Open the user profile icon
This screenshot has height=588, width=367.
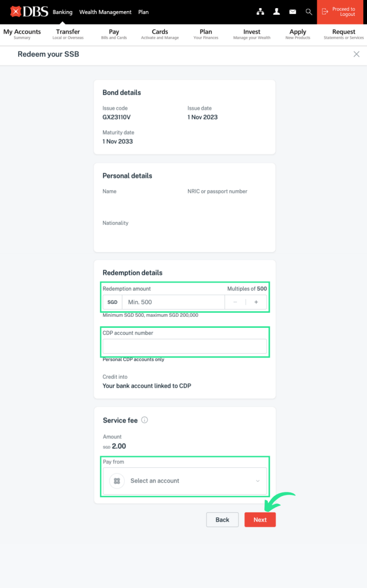(x=277, y=12)
